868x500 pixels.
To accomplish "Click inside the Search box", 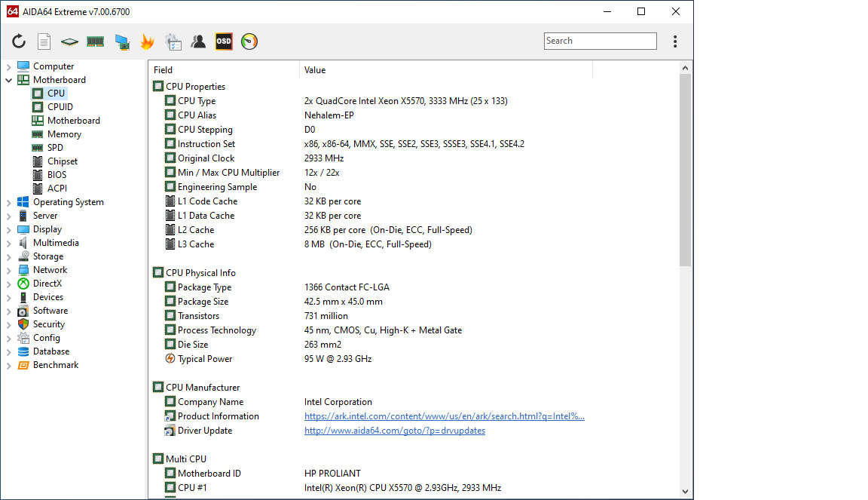I will (x=600, y=41).
